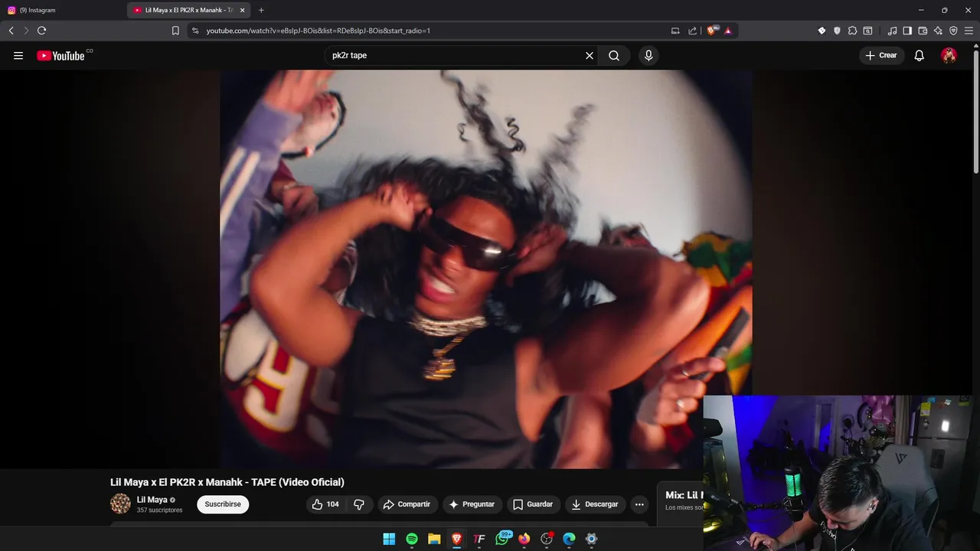Click the Descargar download button
The height and width of the screenshot is (551, 980).
595,504
